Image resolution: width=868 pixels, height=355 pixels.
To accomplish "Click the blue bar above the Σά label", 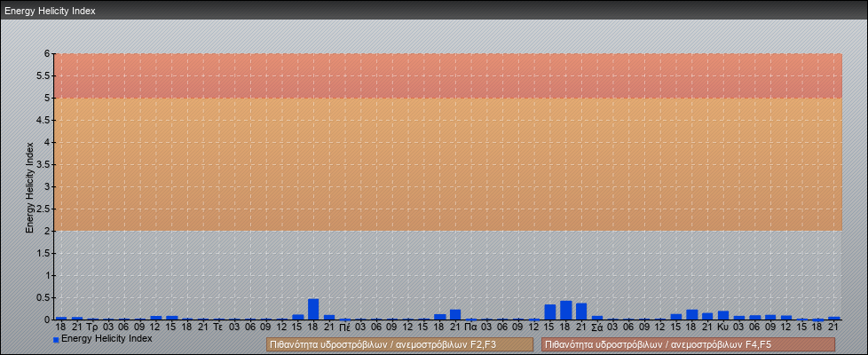I will 596,318.
